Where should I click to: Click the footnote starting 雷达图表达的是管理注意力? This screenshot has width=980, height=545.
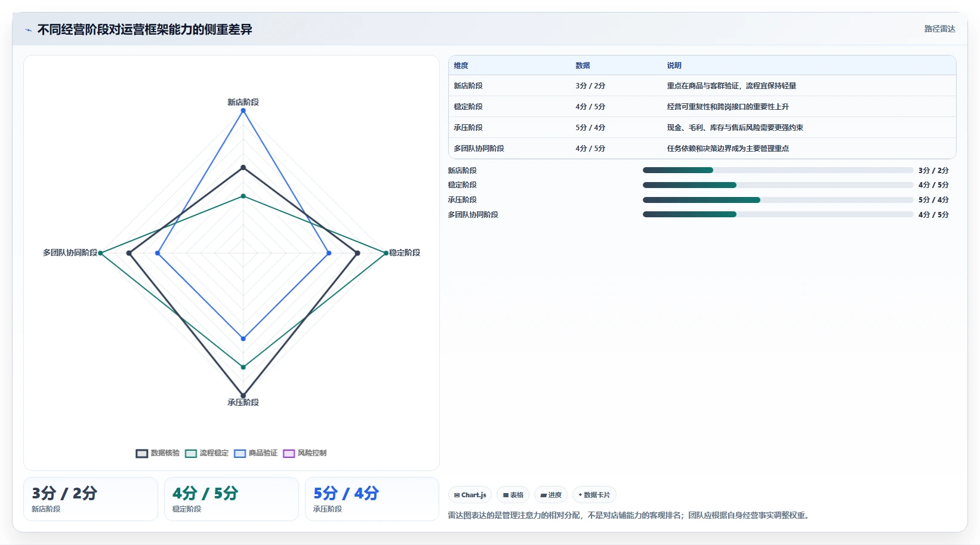pyautogui.click(x=630, y=515)
